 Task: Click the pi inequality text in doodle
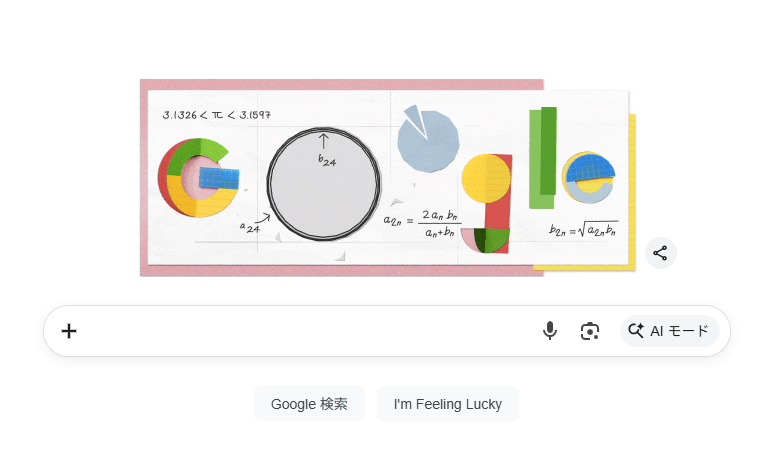[216, 115]
